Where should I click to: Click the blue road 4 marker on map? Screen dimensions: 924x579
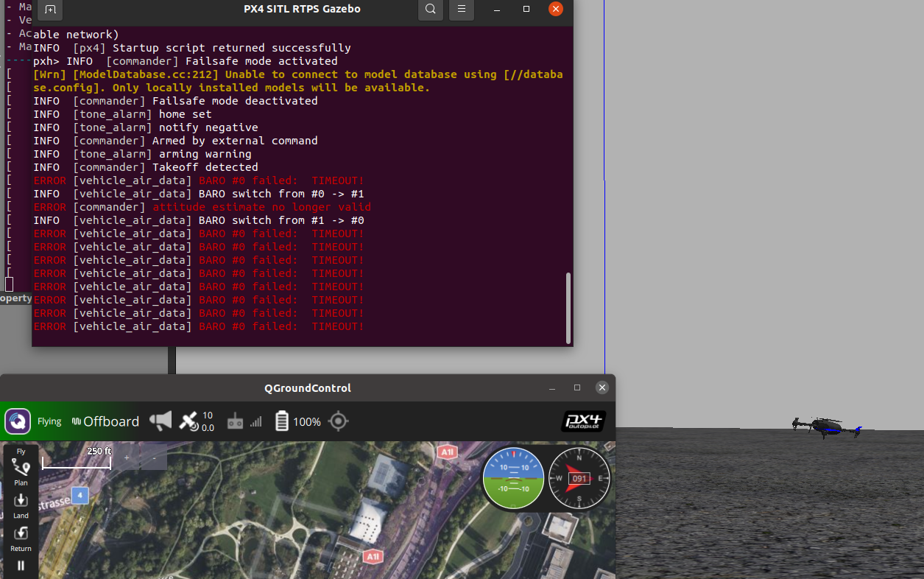[80, 495]
